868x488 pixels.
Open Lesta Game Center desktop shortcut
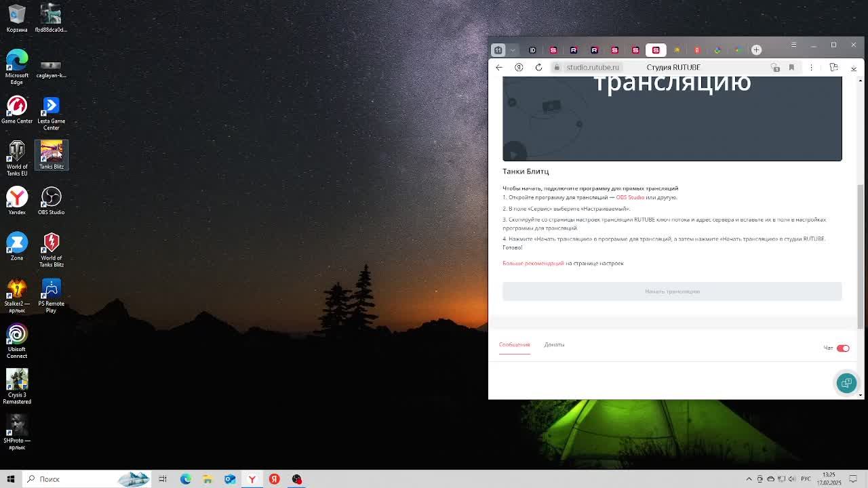(51, 113)
